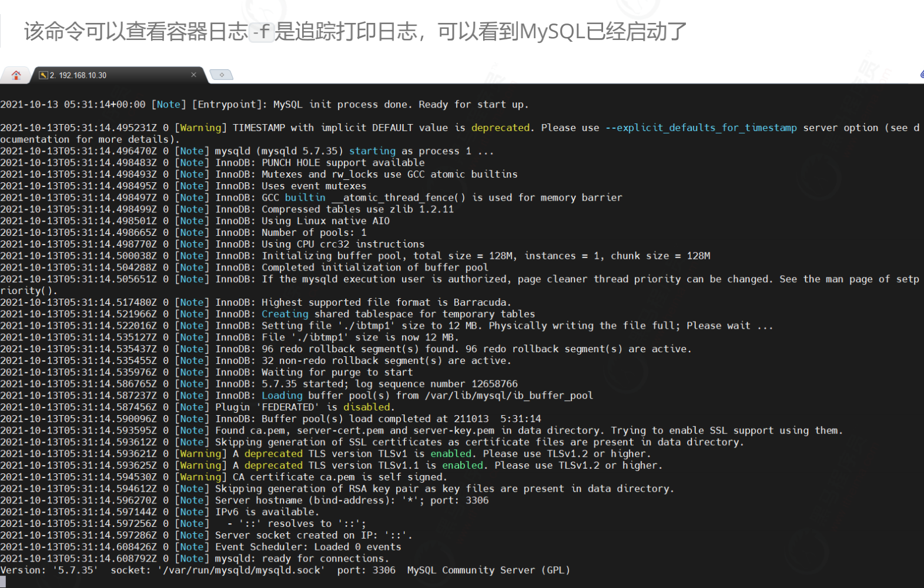This screenshot has width=924, height=588.
Task: Click the 'Using CPU crc32 instructions' line
Action: [343, 244]
